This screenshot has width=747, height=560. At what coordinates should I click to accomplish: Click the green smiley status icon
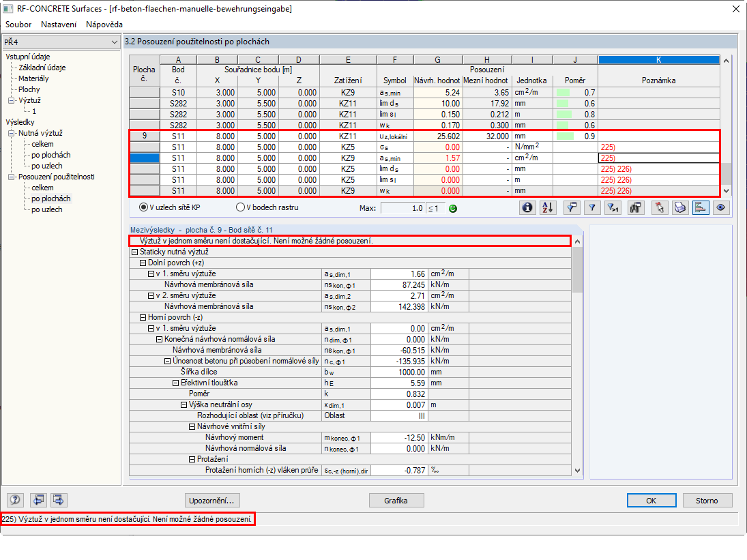453,209
